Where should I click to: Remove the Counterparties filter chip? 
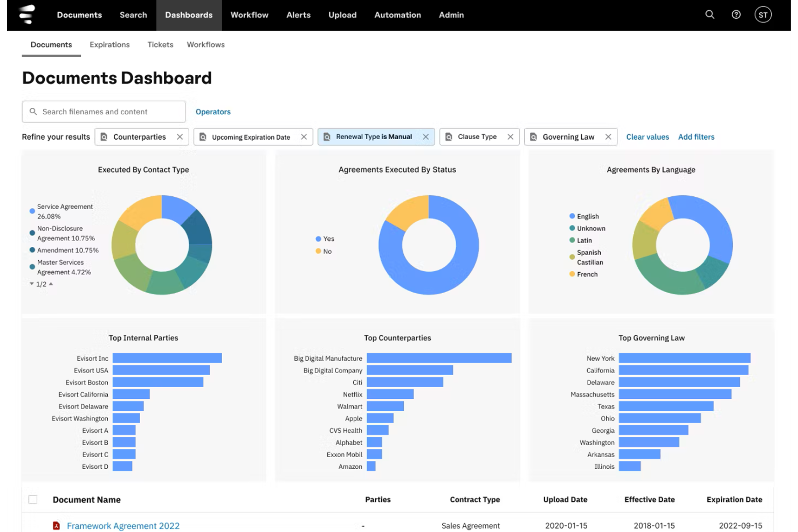click(180, 137)
